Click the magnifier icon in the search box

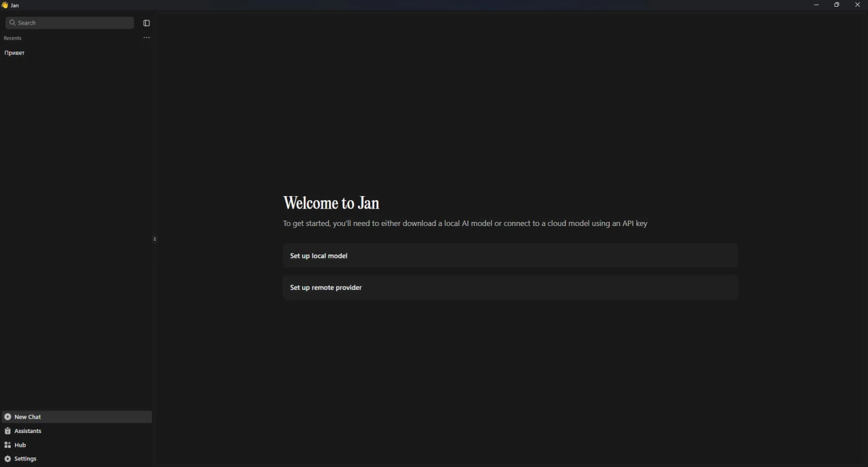12,23
